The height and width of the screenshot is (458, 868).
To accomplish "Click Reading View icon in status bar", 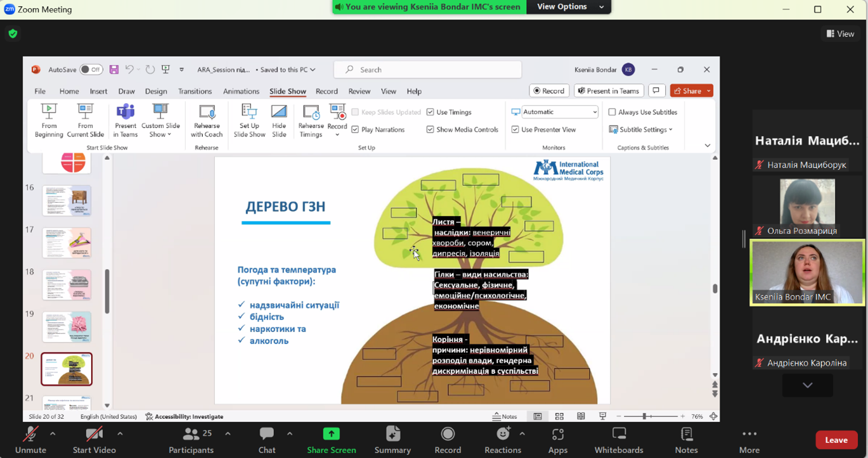I will click(581, 416).
